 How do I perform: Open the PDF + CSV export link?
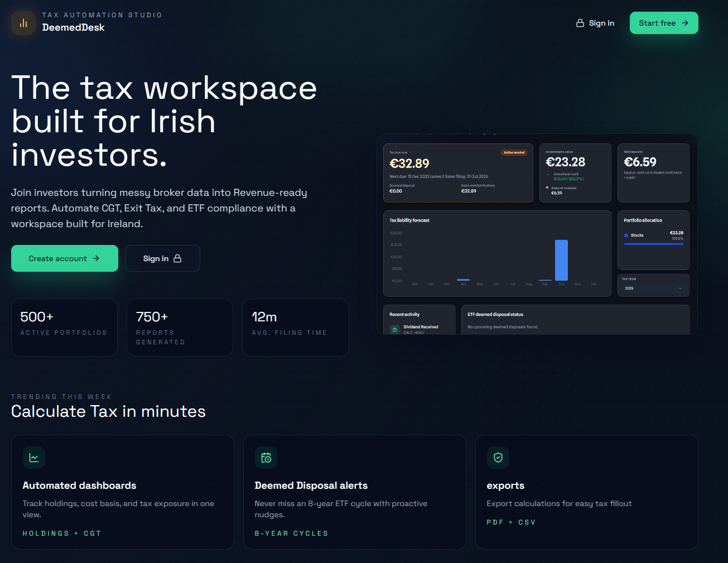tap(511, 522)
